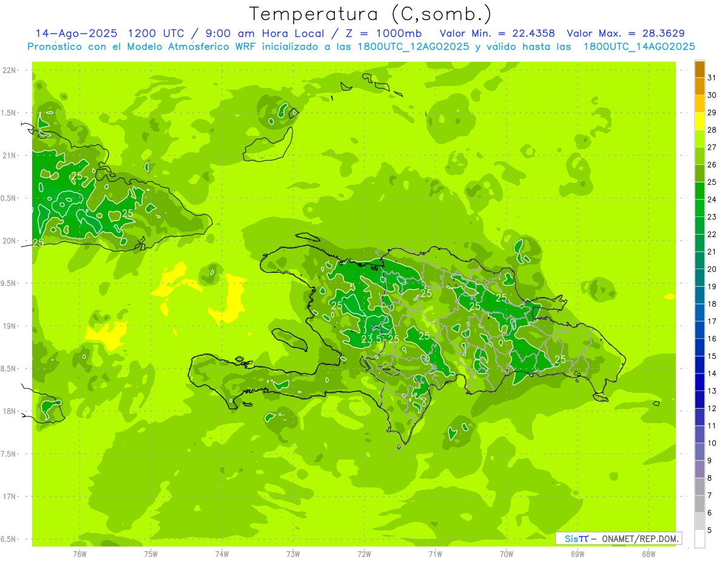Select the '7.5N' latitude label
Image resolution: width=728 pixels, height=562 pixels.
click(10, 454)
